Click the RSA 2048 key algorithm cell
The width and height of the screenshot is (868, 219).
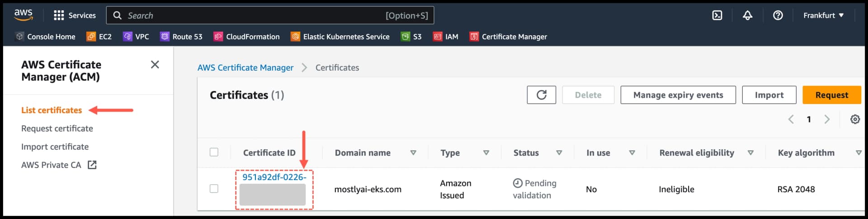796,190
